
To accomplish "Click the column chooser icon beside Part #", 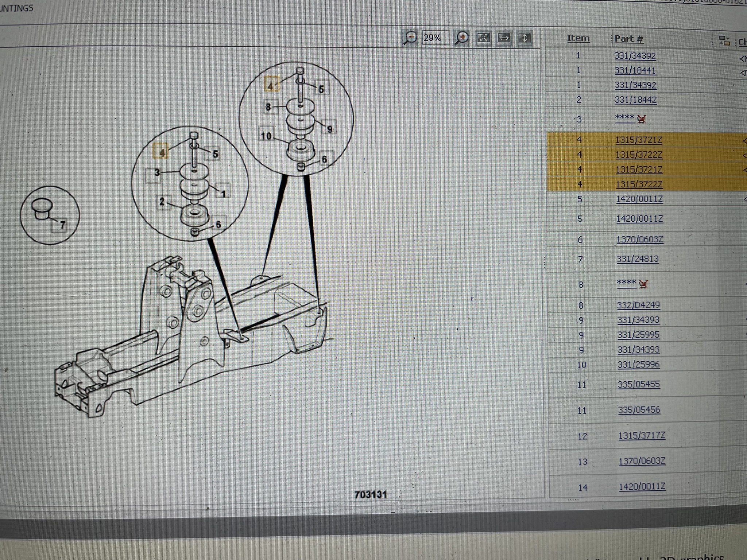I will click(724, 40).
